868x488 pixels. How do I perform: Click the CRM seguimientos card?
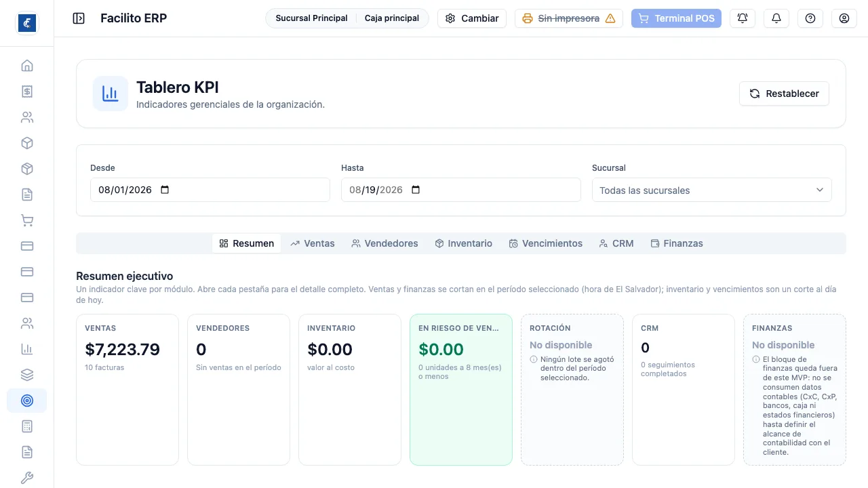tap(684, 390)
